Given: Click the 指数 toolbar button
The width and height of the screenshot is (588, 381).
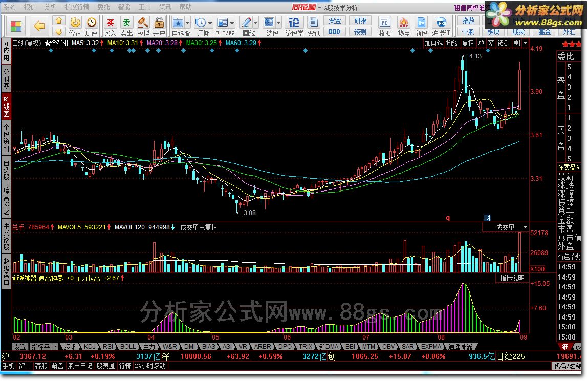Looking at the screenshot, I should click(x=468, y=20).
